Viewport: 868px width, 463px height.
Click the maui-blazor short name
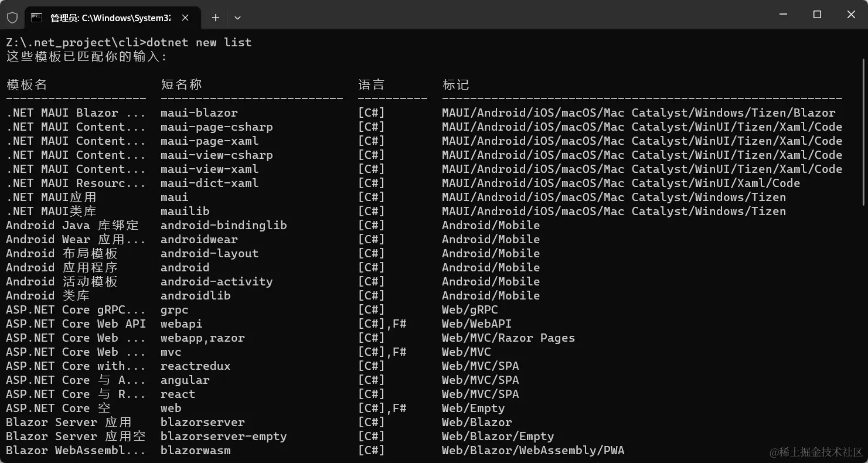[199, 113]
